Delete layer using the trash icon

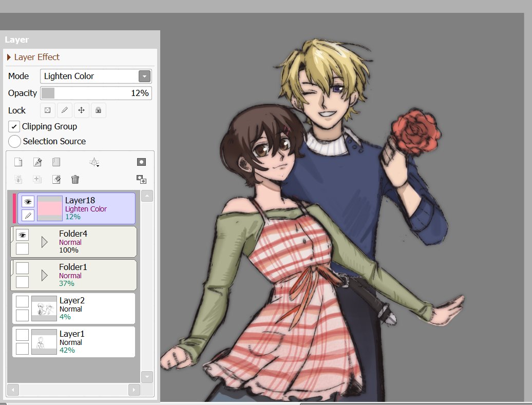75,179
